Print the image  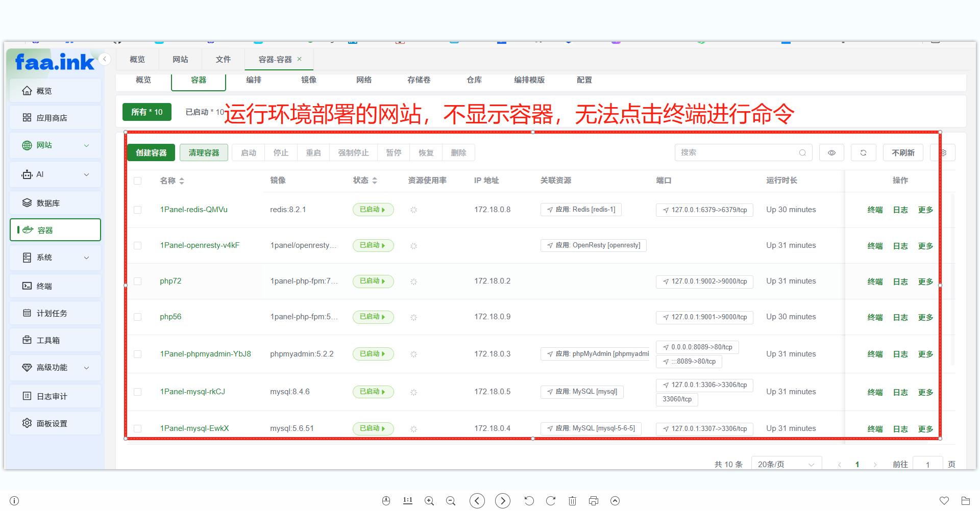(x=594, y=501)
